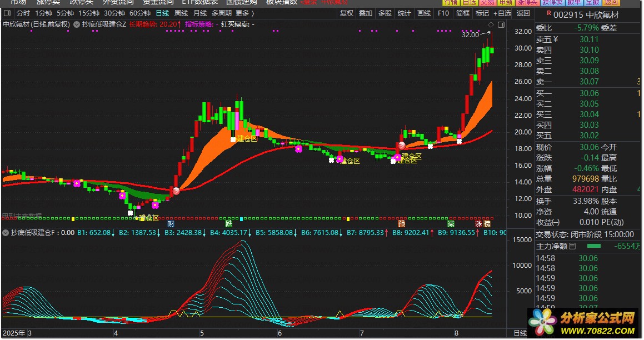Click the B1: 652.08 indicator value

click(x=97, y=233)
